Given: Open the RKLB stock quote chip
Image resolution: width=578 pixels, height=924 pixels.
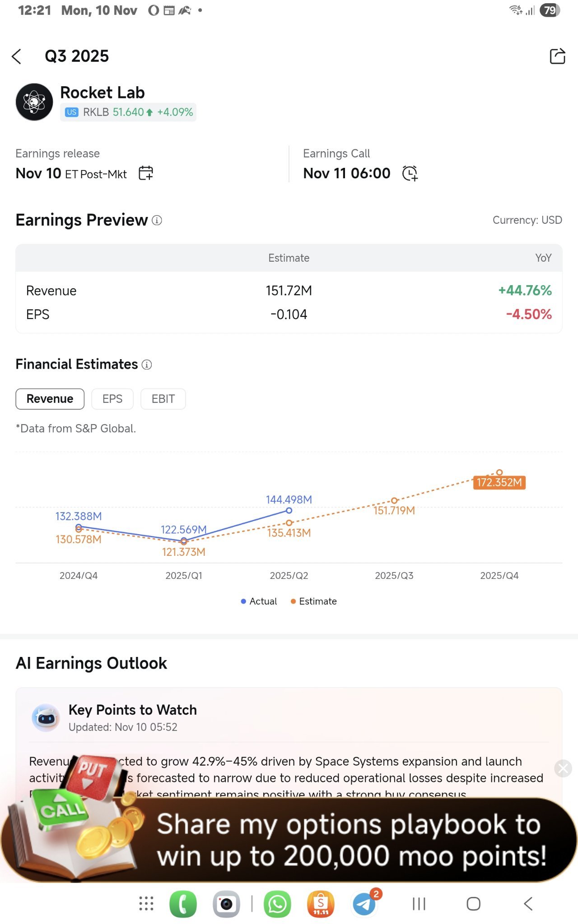Looking at the screenshot, I should 128,112.
